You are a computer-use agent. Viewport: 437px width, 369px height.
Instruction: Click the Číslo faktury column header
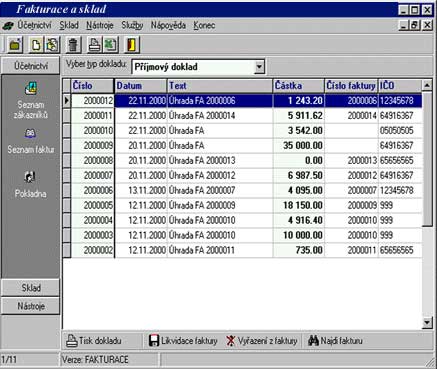point(351,86)
